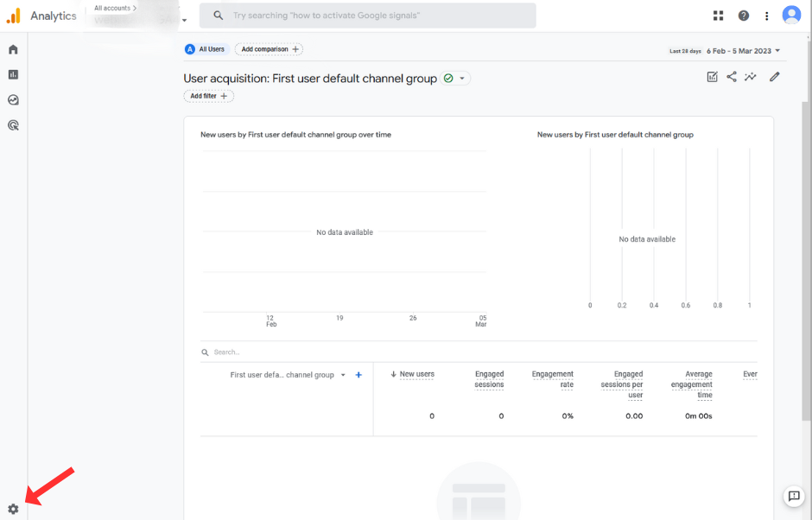Focus the top search bar field
The image size is (812, 520).
[x=368, y=16]
